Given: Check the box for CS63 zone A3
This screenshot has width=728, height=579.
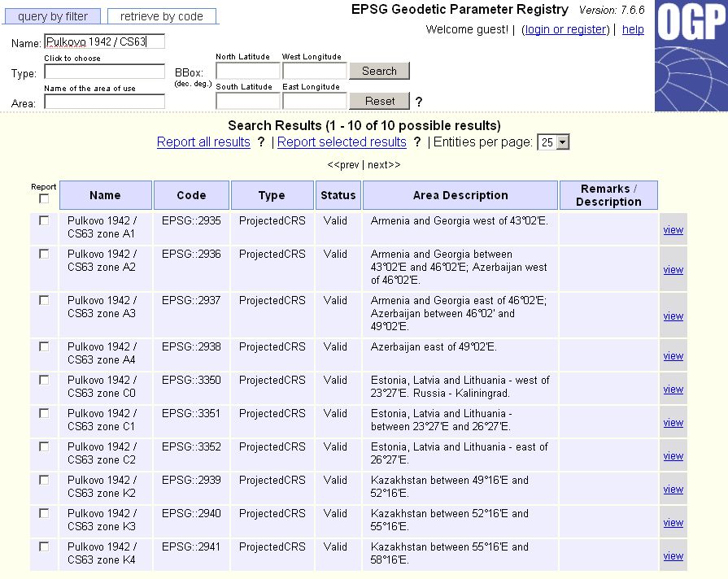Looking at the screenshot, I should pos(44,300).
